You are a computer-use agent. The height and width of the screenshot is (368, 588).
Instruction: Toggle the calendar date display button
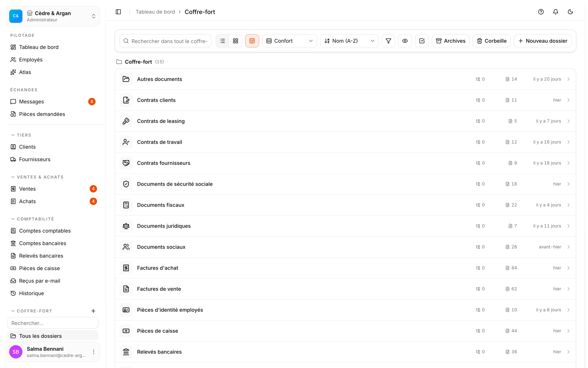pyautogui.click(x=252, y=41)
